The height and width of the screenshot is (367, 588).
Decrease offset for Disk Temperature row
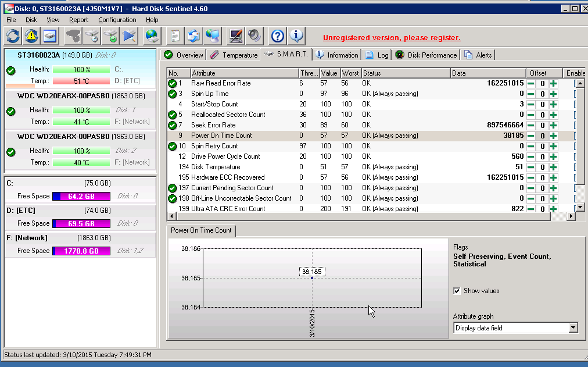530,167
